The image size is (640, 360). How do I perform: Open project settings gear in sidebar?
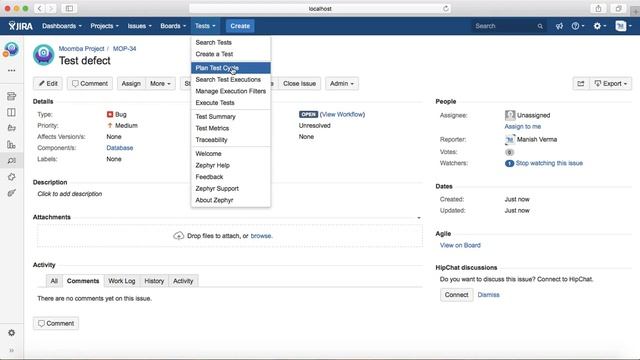(11, 333)
